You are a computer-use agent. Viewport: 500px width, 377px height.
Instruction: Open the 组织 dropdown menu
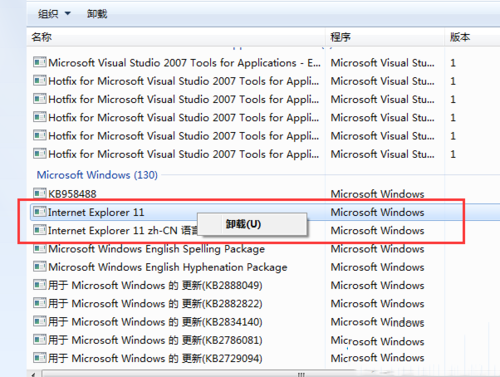pos(54,14)
